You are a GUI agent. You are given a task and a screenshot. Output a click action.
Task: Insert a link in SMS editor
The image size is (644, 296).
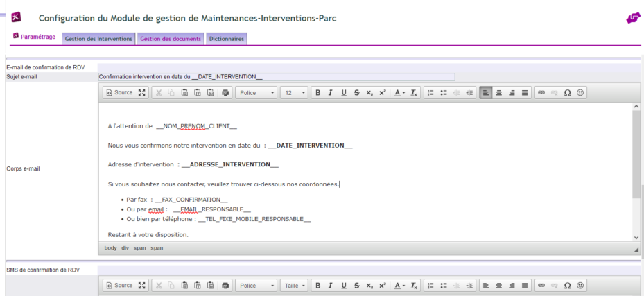pyautogui.click(x=541, y=286)
